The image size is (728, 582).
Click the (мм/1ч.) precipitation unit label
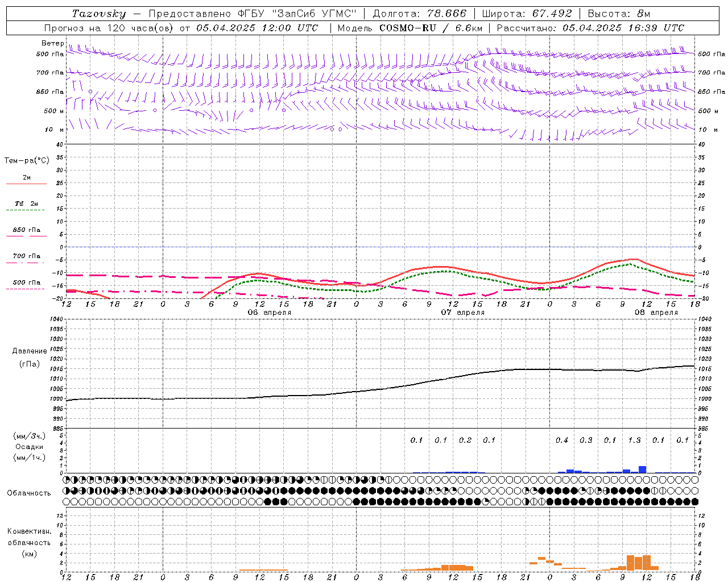click(30, 458)
